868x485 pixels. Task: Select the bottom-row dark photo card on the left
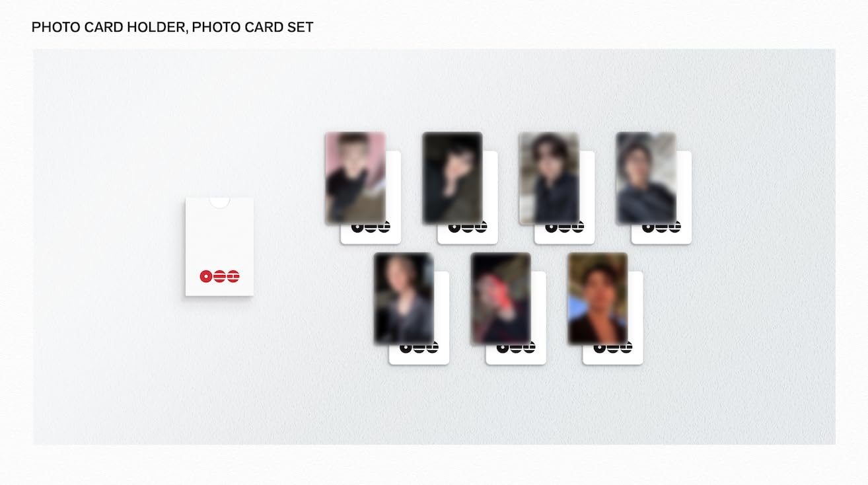click(404, 298)
